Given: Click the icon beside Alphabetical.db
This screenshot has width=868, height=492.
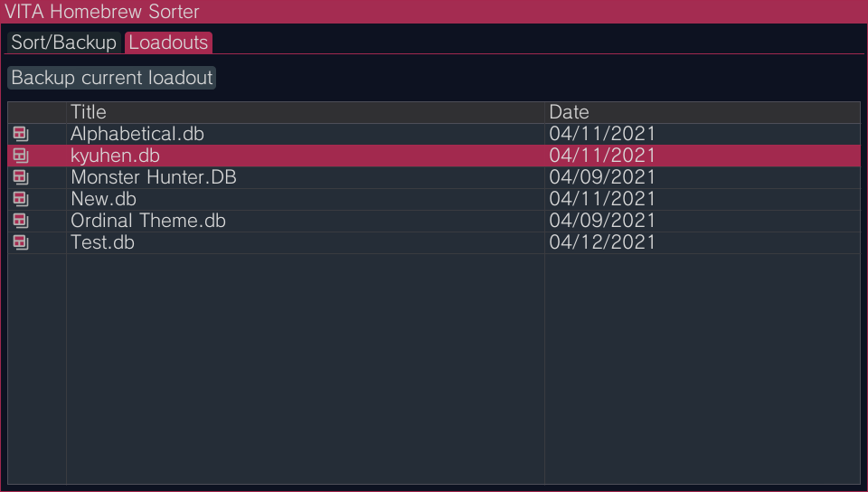Looking at the screenshot, I should 21,134.
